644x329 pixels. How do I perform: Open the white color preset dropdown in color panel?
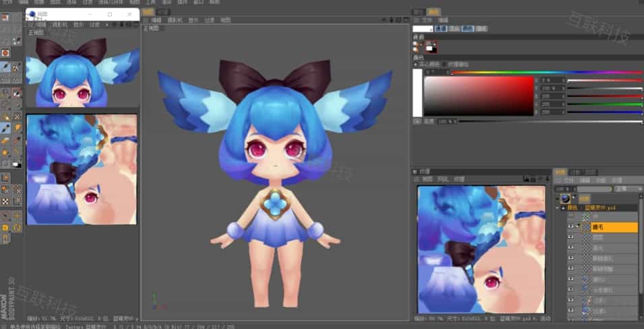pyautogui.click(x=422, y=29)
